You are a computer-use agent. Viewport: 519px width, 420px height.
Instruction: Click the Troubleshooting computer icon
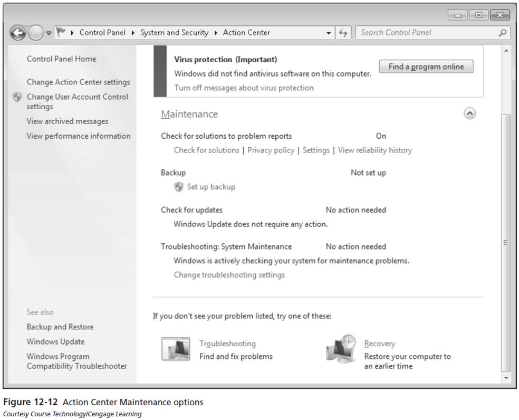[x=176, y=349]
